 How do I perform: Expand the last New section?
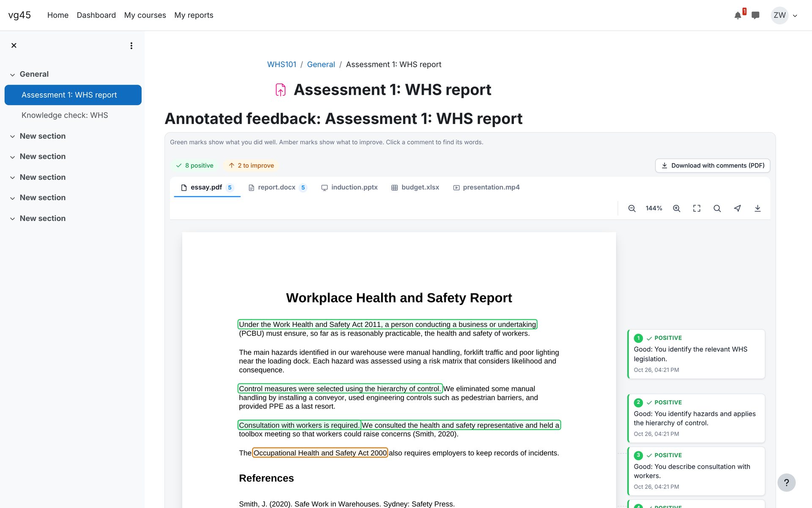13,218
